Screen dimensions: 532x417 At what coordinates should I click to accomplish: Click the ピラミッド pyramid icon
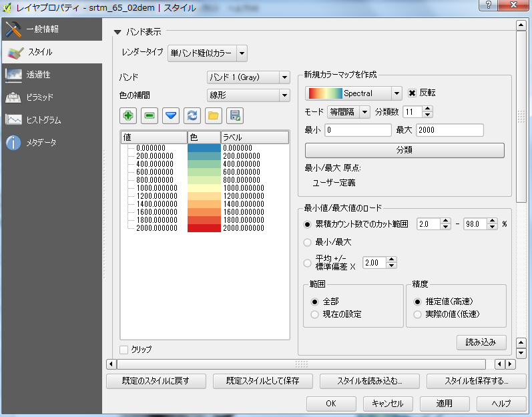coord(13,97)
